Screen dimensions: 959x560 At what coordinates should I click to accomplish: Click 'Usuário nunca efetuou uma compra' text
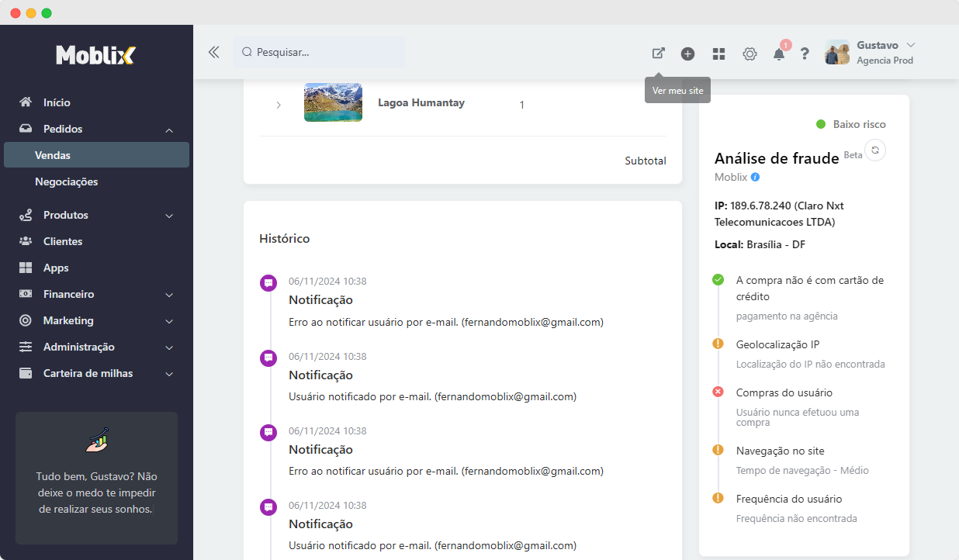[x=798, y=417]
